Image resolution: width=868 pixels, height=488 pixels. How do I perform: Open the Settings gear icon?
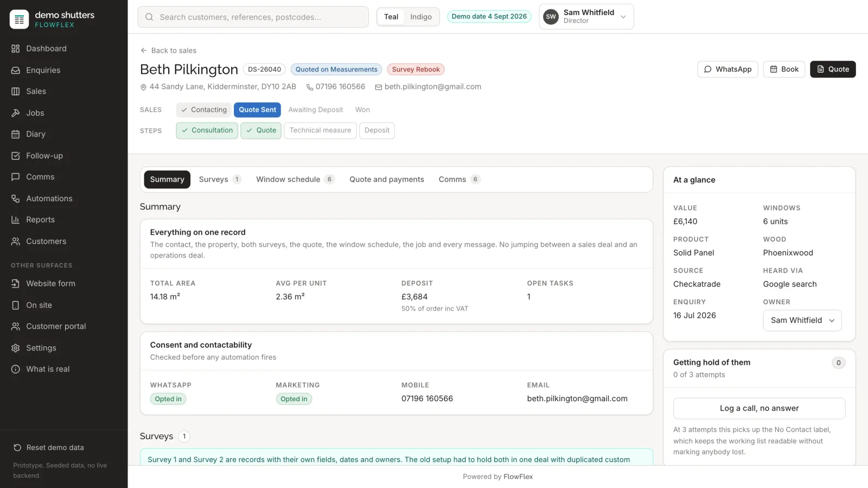[16, 348]
